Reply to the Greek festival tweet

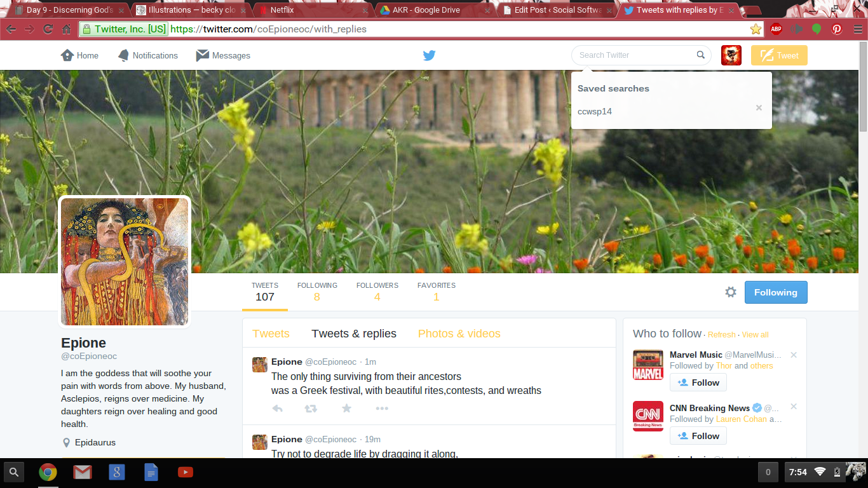pyautogui.click(x=278, y=409)
